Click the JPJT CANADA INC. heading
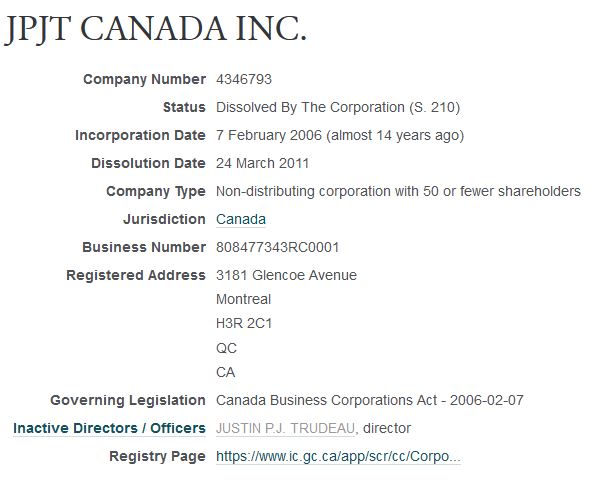Viewport: 594px width, 485px height. pyautogui.click(x=155, y=29)
